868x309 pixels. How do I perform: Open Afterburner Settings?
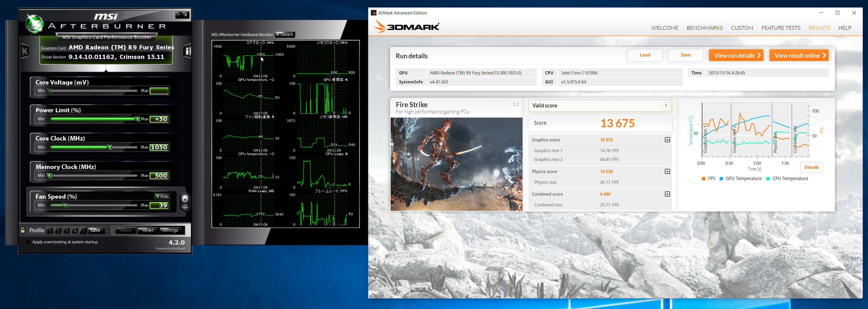[170, 230]
